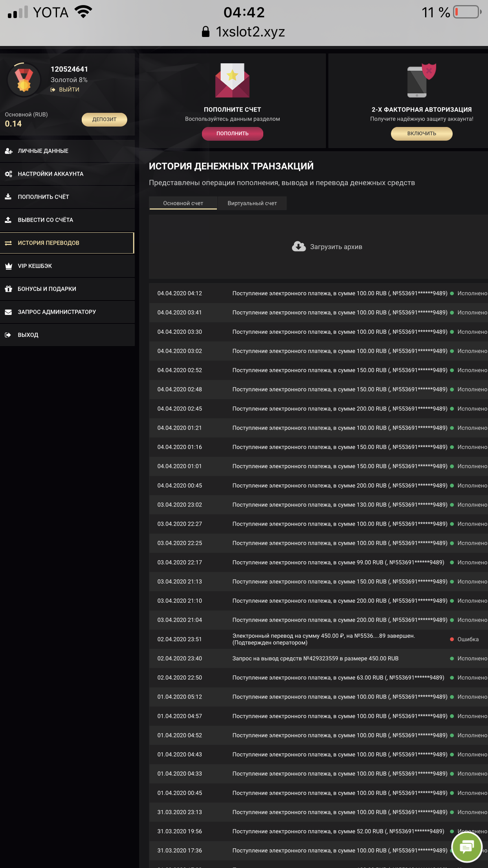The width and height of the screenshot is (488, 868).
Task: Open Настройки аккаунта in the sidebar
Action: (50, 174)
